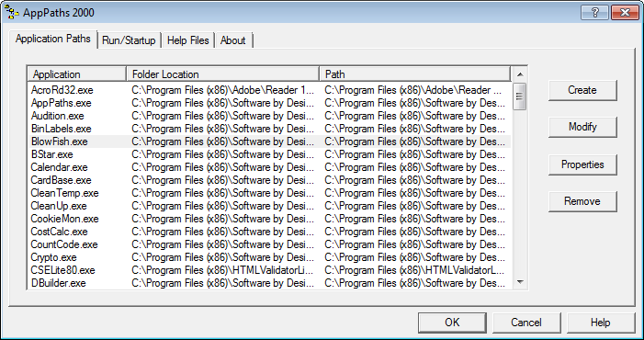This screenshot has height=340, width=644.
Task: Select BStar.exe in the list
Action: point(269,154)
